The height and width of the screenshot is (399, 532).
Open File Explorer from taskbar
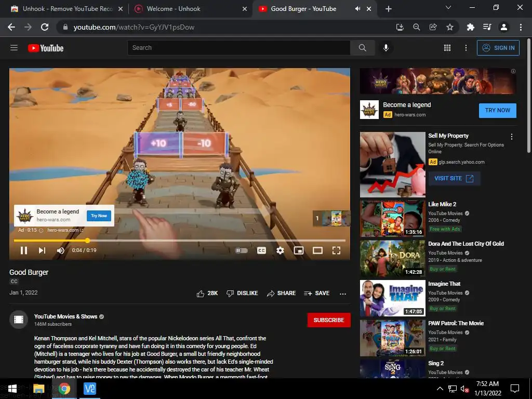(x=38, y=389)
